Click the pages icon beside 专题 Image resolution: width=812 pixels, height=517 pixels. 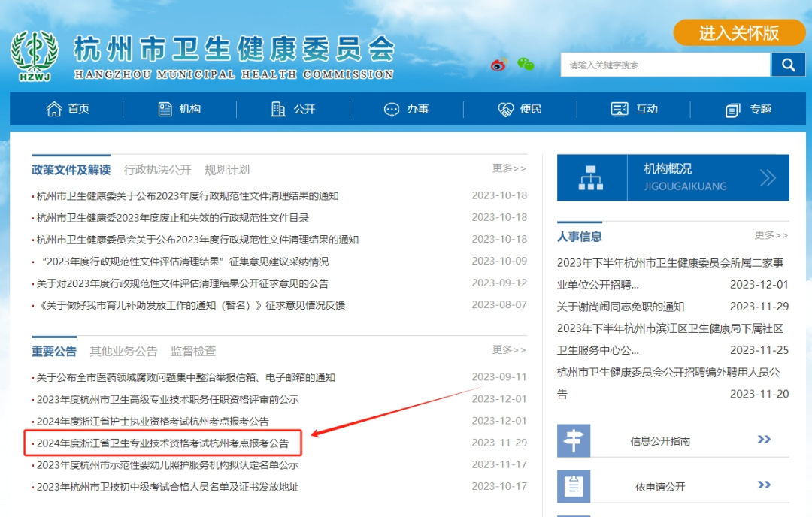pyautogui.click(x=733, y=110)
